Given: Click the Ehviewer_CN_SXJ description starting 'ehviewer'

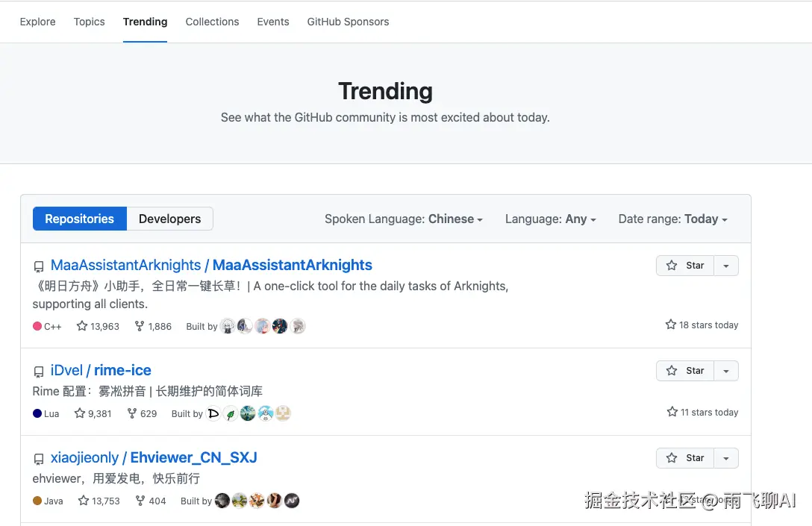Looking at the screenshot, I should pyautogui.click(x=116, y=479).
